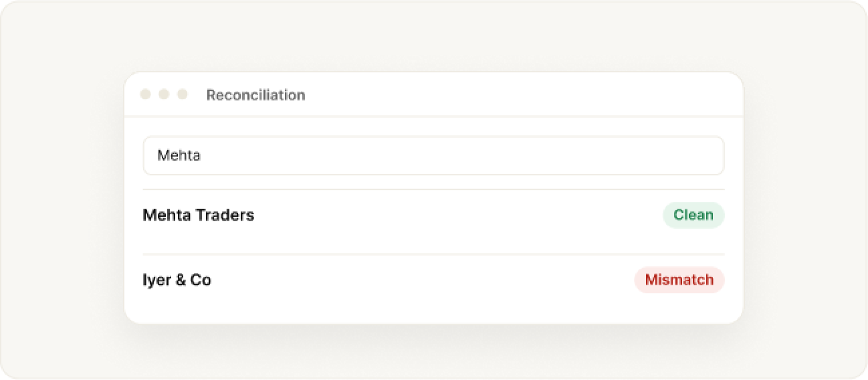Screen dimensions: 868x380
Task: Select the Mehta Traders row
Action: pos(433,215)
